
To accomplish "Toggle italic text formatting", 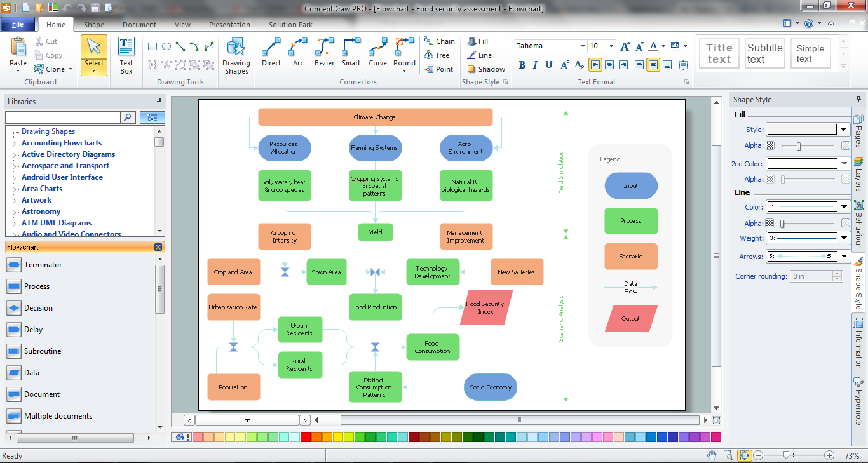I will pyautogui.click(x=535, y=65).
